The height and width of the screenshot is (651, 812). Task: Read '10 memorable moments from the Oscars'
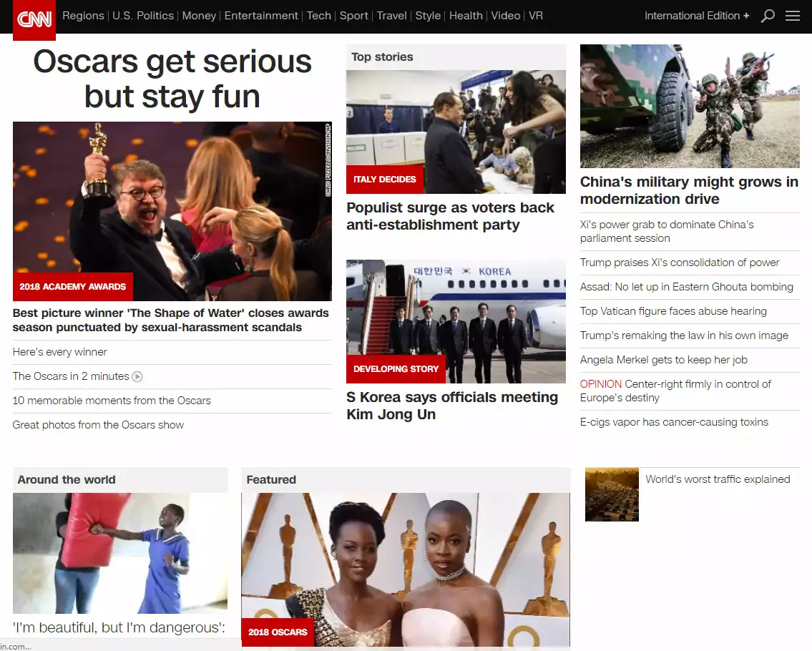112,401
